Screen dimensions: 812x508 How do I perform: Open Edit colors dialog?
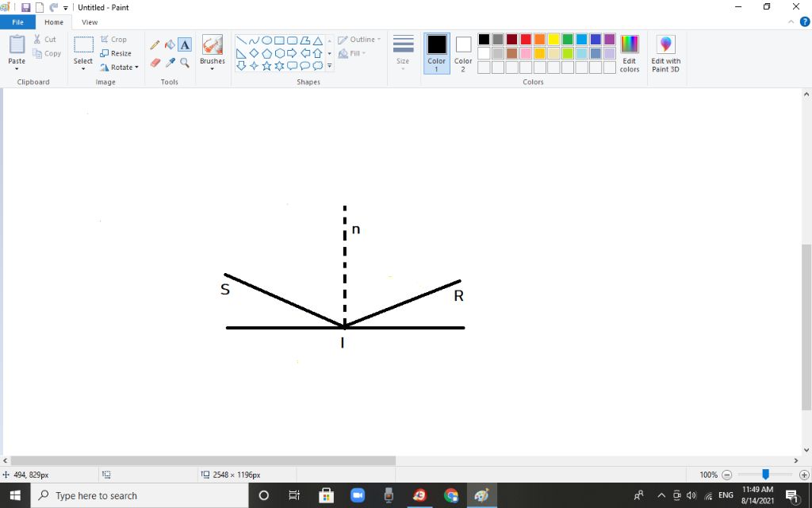[x=629, y=53]
